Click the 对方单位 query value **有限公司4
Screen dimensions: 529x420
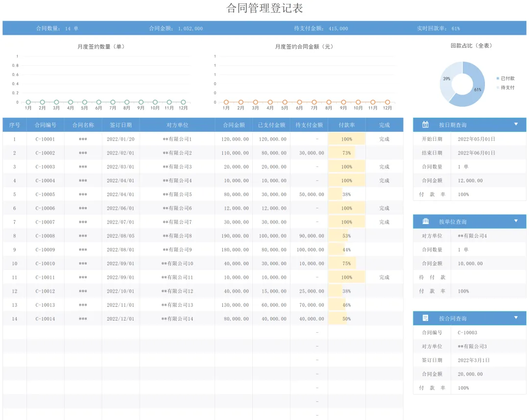[x=472, y=236]
